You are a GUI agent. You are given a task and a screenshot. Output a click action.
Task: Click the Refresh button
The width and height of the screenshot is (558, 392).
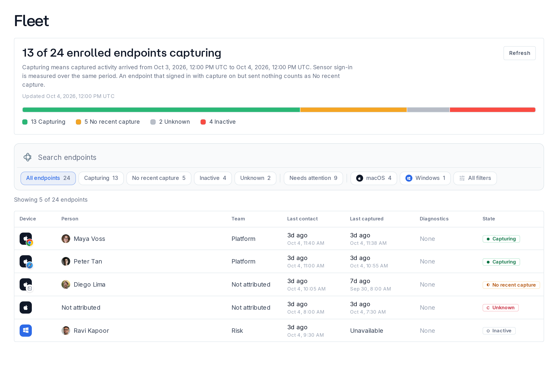point(519,53)
